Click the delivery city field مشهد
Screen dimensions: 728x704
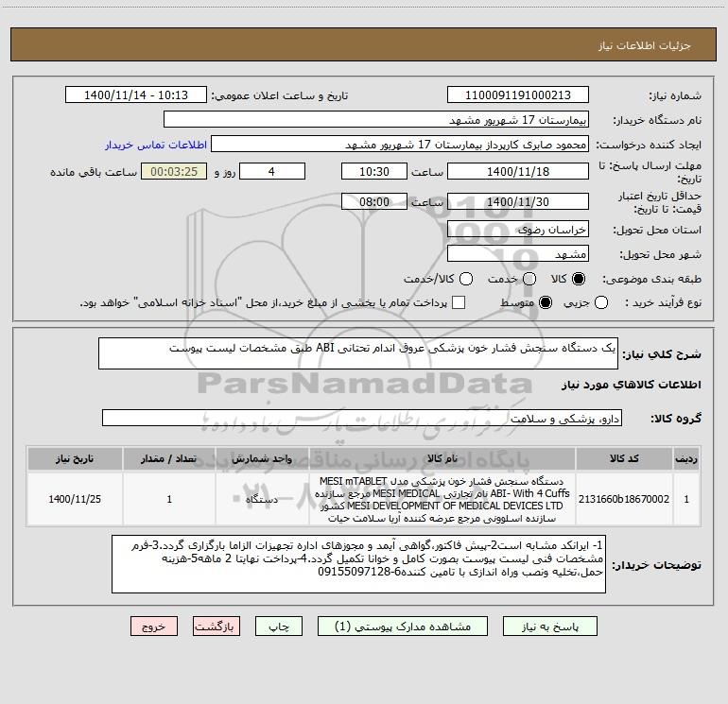518,253
